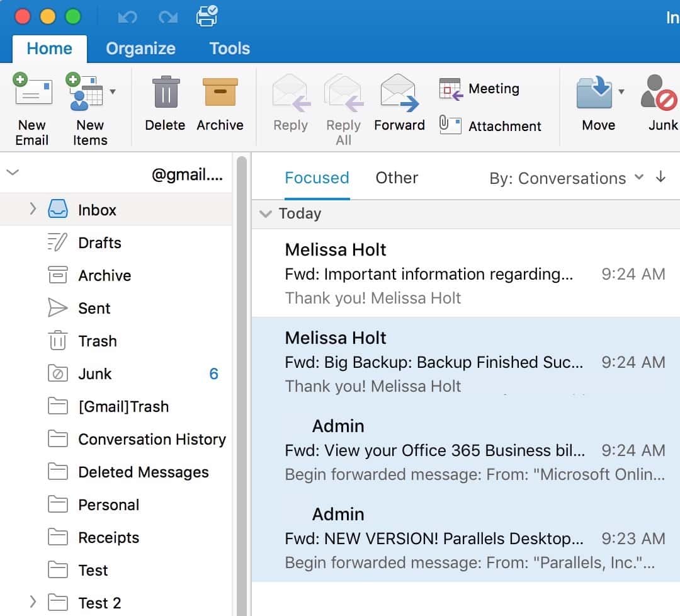Expand the Test 2 folder
680x616 pixels.
pos(33,602)
